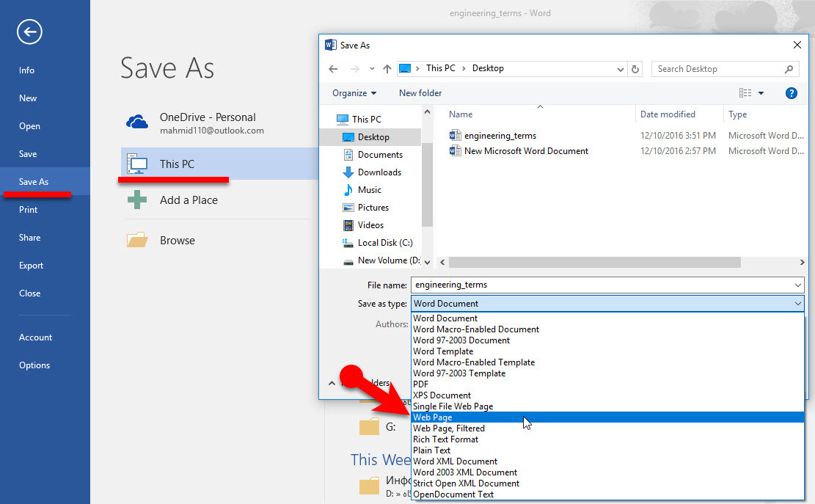Image resolution: width=815 pixels, height=504 pixels.
Task: Open the recent locations dropdown arrow
Action: tap(372, 68)
